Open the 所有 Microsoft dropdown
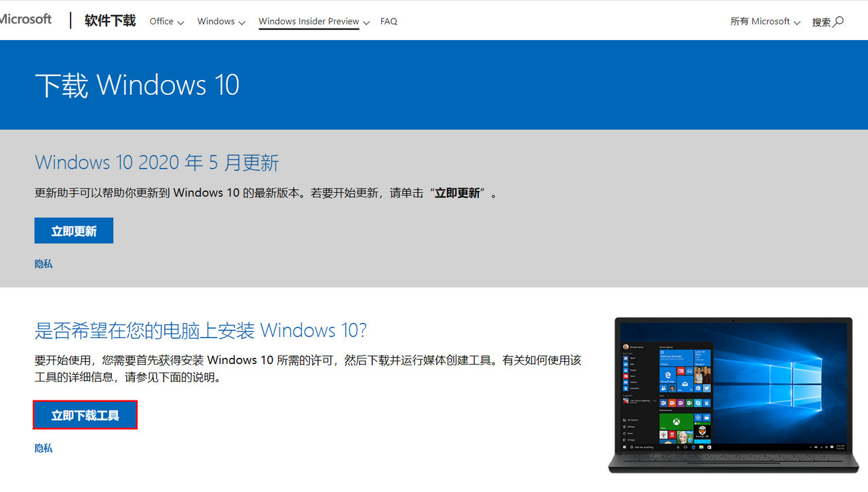Screen dimensions: 868x492 coord(765,21)
